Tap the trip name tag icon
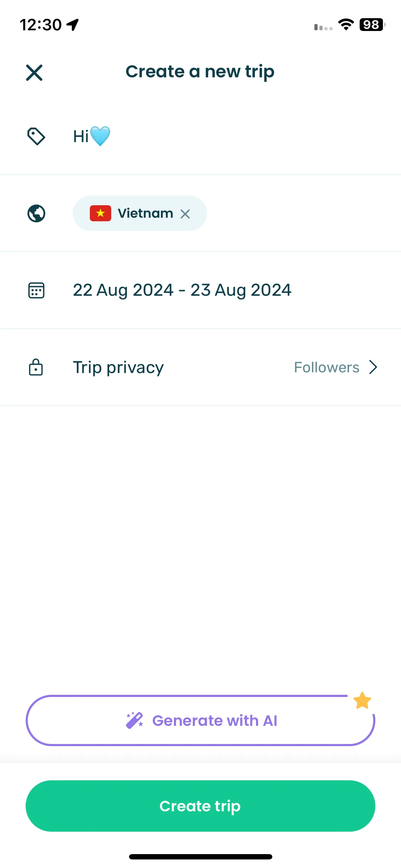This screenshot has width=401, height=868. click(x=36, y=136)
